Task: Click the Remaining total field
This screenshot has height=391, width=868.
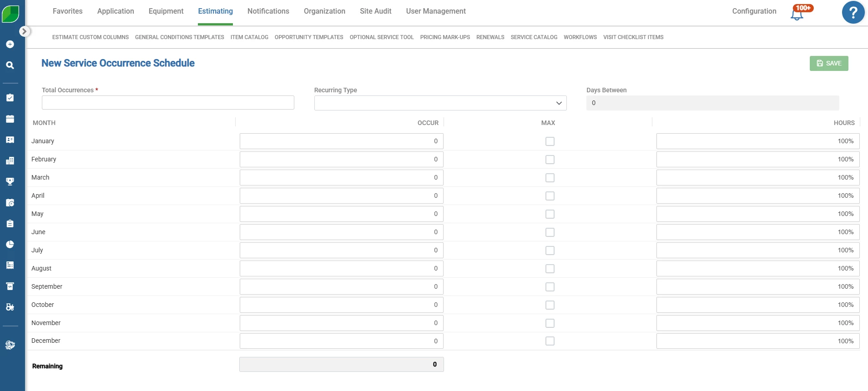Action: click(x=342, y=364)
